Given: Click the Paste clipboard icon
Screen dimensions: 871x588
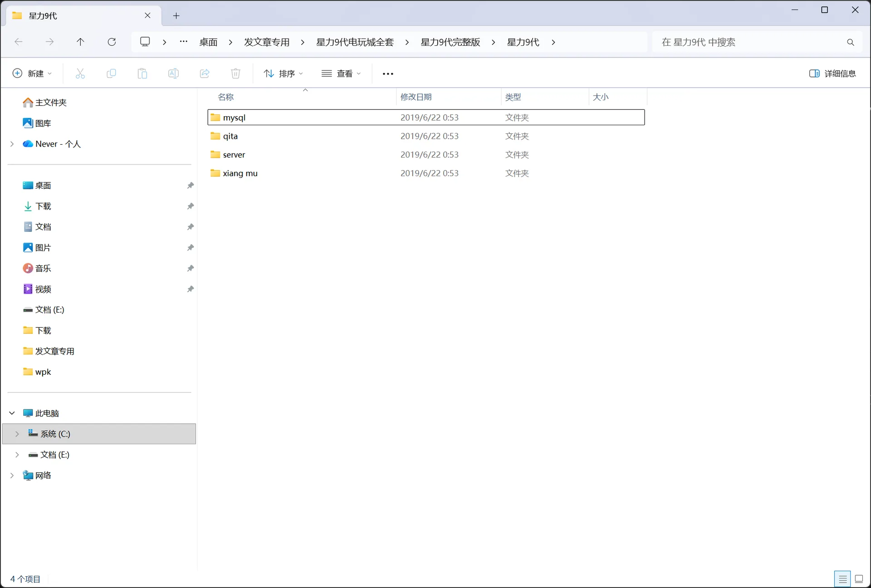Looking at the screenshot, I should pos(142,73).
